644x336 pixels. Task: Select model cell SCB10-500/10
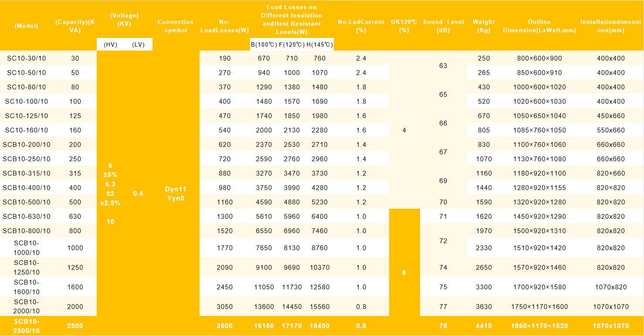(x=26, y=202)
